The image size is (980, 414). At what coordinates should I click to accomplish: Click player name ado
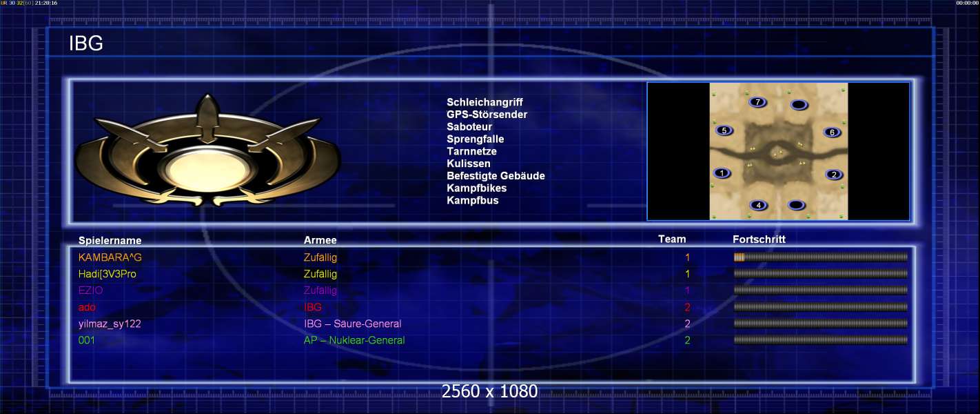pos(87,307)
